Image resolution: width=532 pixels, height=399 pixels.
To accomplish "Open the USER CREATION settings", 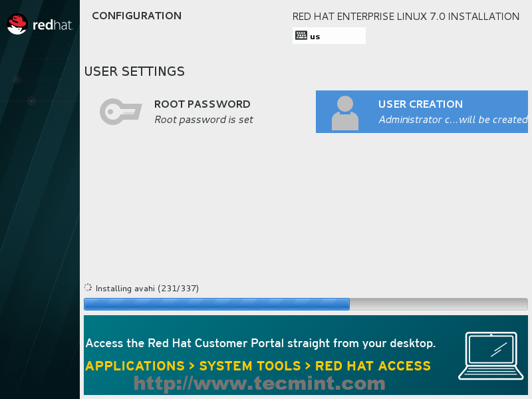I will 420,104.
